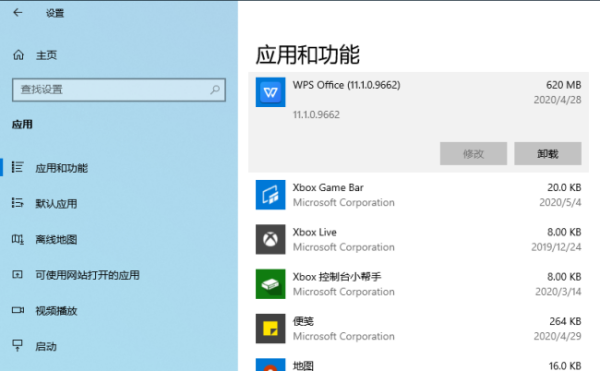Select the 地图 app name
This screenshot has height=371, width=600.
[x=303, y=366]
